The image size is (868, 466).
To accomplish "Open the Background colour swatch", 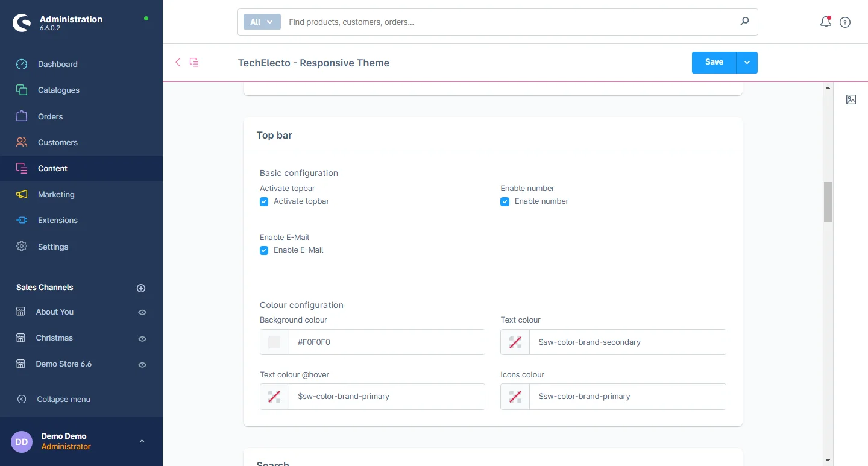I will click(x=274, y=342).
